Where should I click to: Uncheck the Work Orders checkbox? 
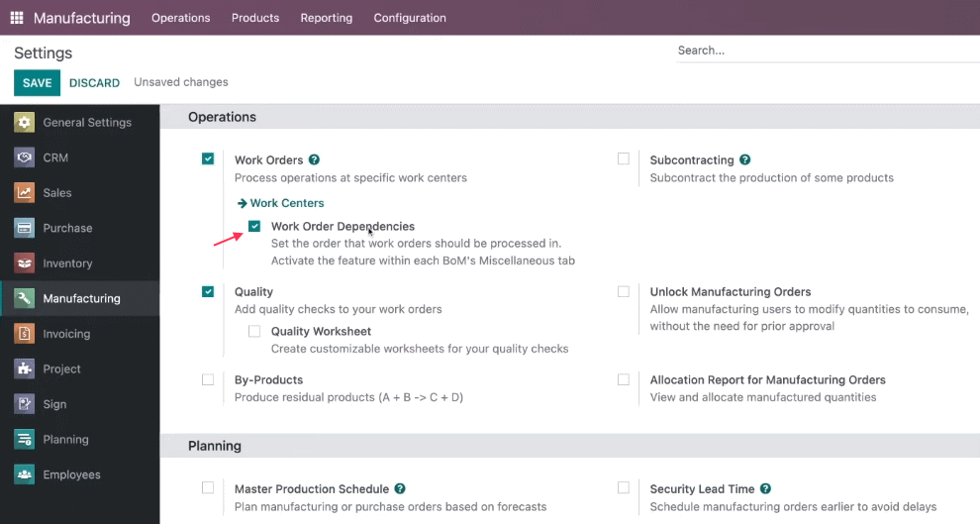click(208, 158)
